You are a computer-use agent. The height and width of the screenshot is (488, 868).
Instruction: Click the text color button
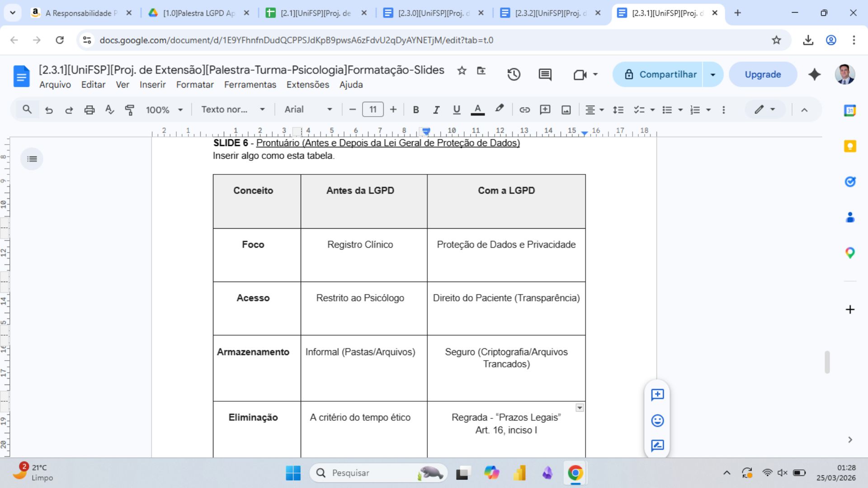[477, 110]
